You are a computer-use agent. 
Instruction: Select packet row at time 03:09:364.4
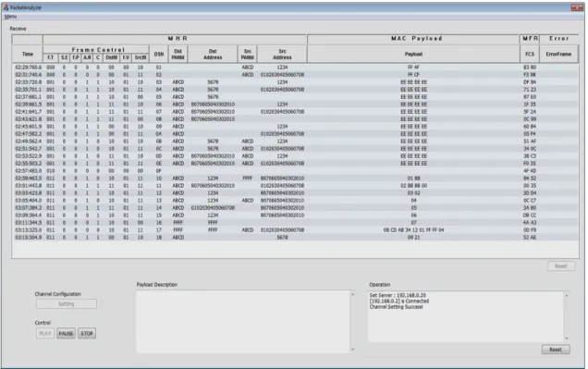point(295,215)
